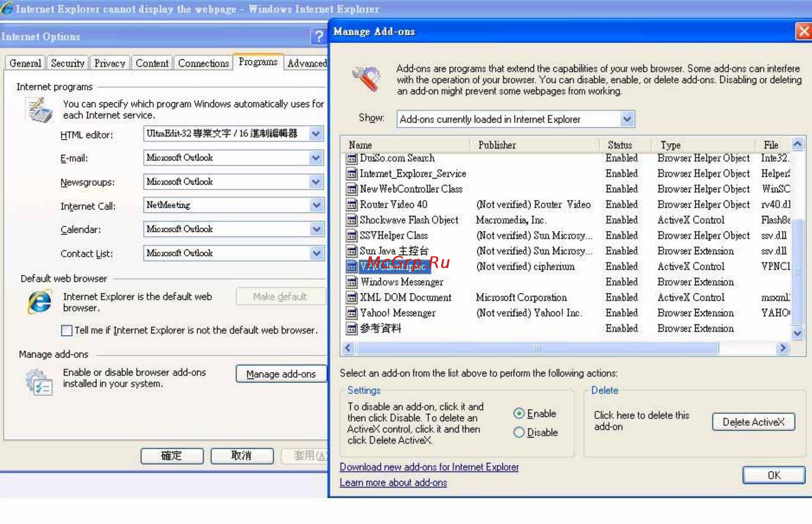Click the XML DOM Document row icon
The height and width of the screenshot is (524, 812).
[x=351, y=298]
